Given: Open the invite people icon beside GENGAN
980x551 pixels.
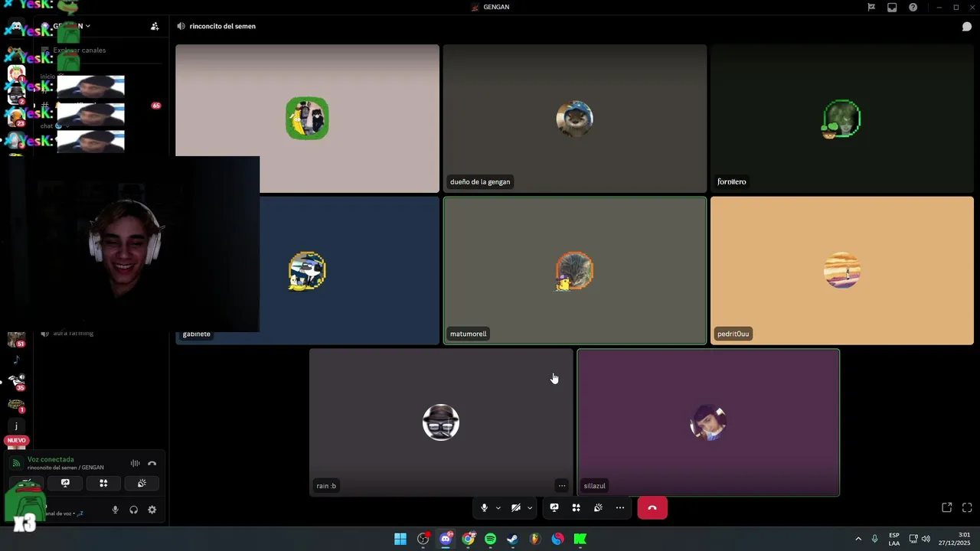Looking at the screenshot, I should pyautogui.click(x=155, y=26).
